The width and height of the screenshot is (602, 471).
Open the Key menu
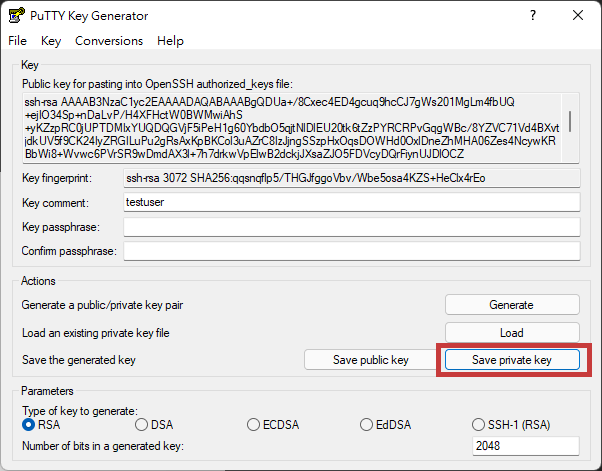tap(51, 41)
